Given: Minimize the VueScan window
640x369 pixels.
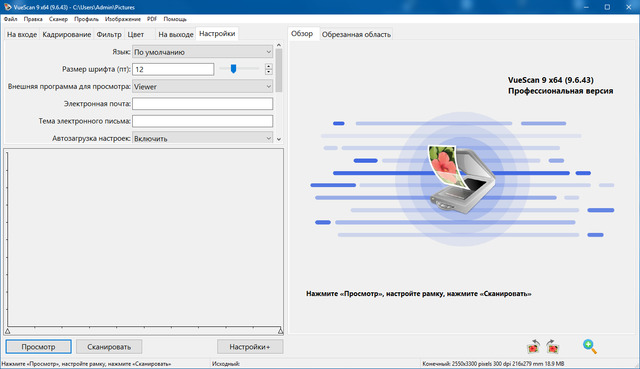Looking at the screenshot, I should coord(586,7).
